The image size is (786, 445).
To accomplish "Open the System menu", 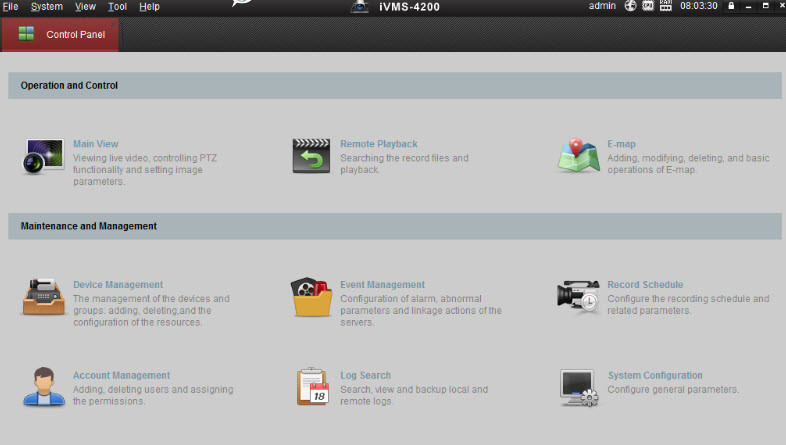I will [x=47, y=7].
